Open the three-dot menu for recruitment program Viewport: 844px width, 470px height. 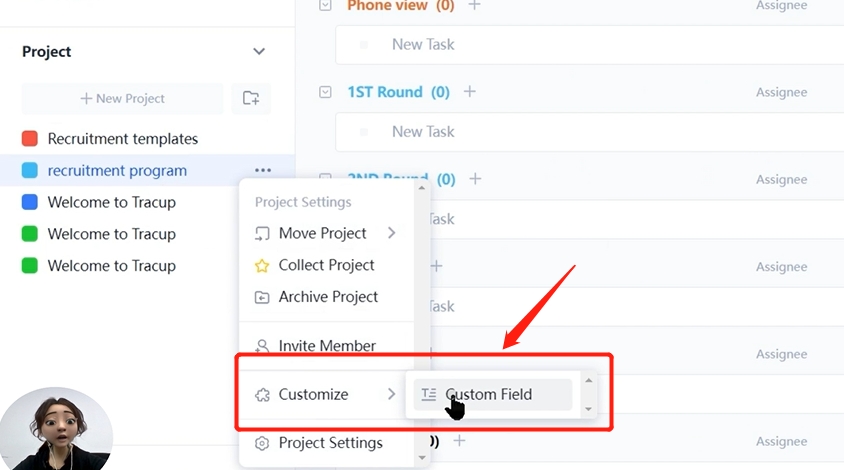(x=263, y=171)
